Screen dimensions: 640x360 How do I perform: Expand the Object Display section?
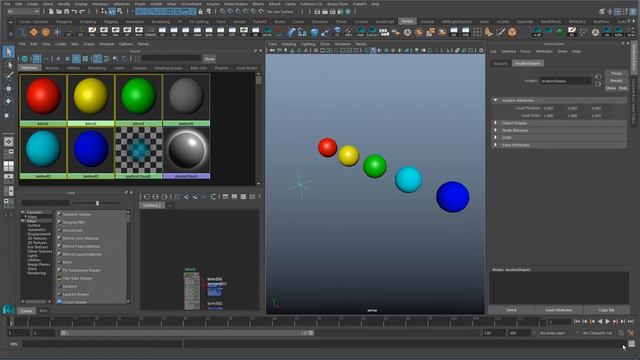click(x=496, y=123)
